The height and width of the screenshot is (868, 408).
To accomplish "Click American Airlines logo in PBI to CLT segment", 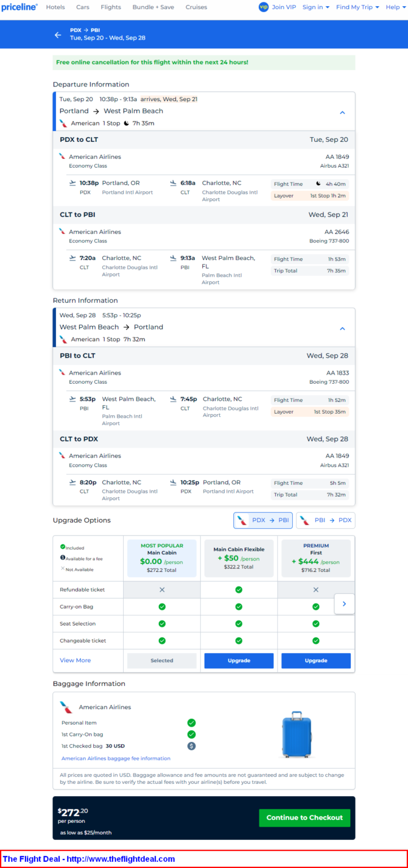I will 62,372.
